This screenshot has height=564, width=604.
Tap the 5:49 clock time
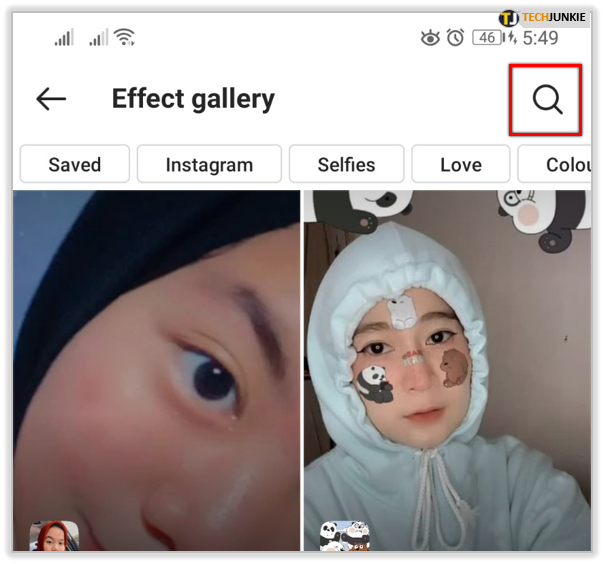click(x=540, y=38)
